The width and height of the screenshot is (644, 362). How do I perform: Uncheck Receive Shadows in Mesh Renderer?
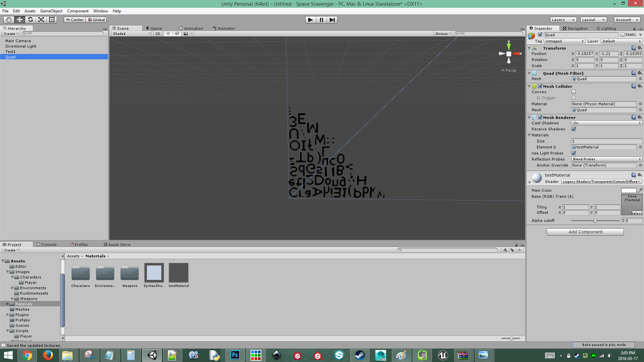pyautogui.click(x=574, y=129)
